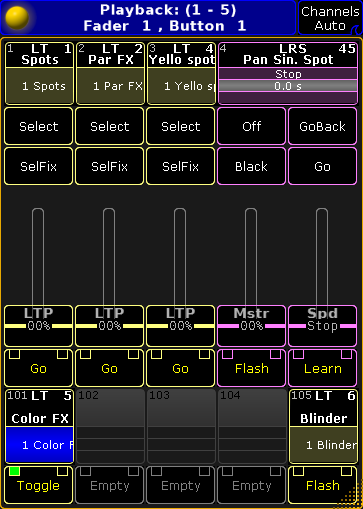
Task: Open the Spots executor 1 header
Action: click(39, 55)
